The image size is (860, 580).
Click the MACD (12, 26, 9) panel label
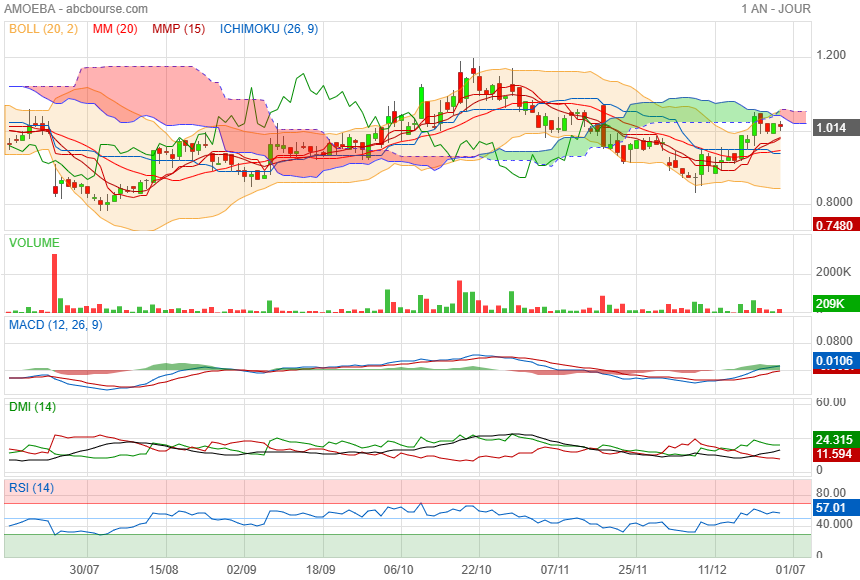[x=55, y=325]
